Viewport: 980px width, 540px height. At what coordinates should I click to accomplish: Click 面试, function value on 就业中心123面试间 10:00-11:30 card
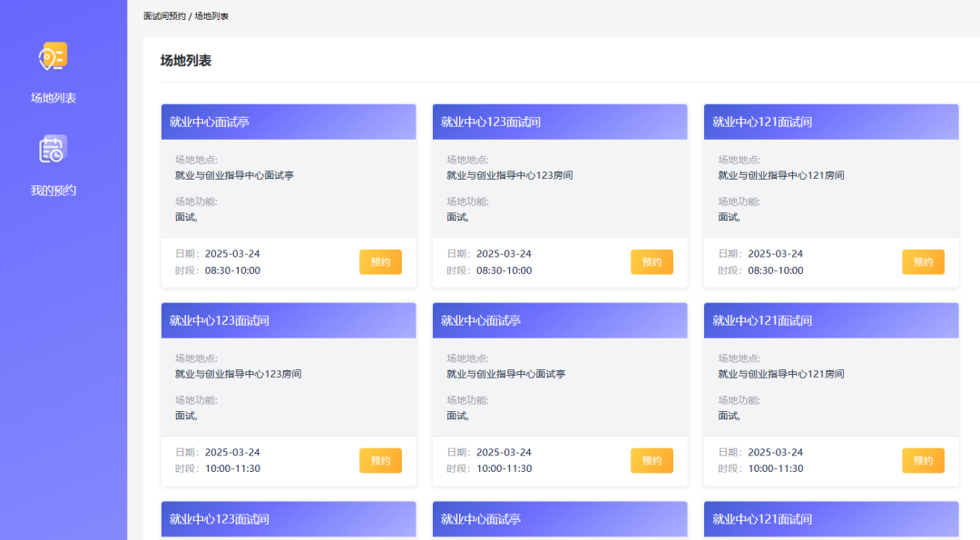point(186,417)
